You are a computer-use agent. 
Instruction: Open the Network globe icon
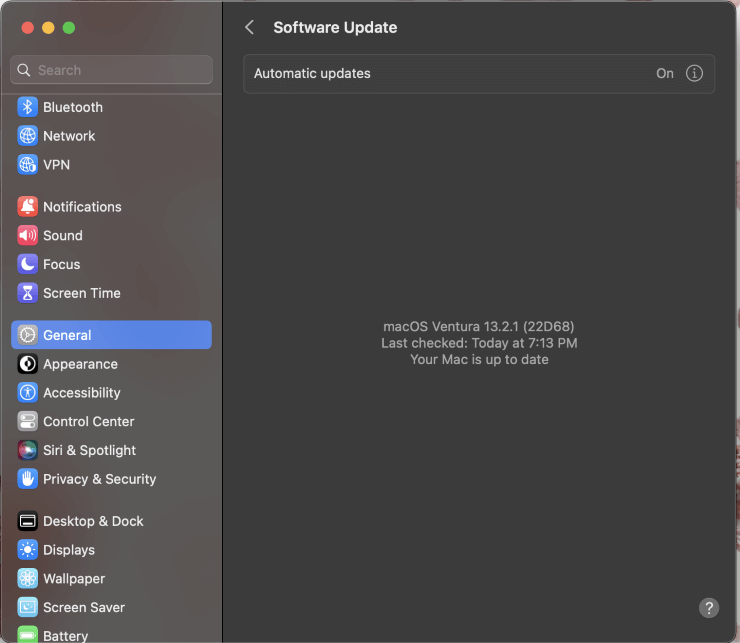[28, 136]
